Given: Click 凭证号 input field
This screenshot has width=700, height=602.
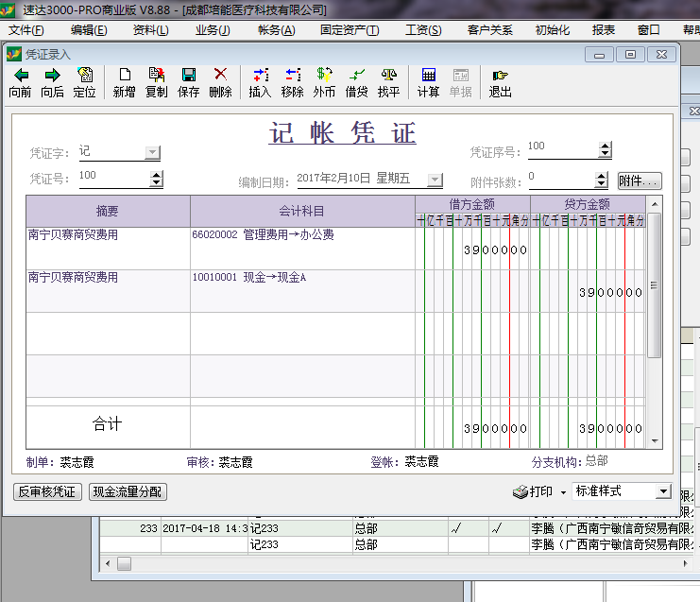Looking at the screenshot, I should point(114,179).
